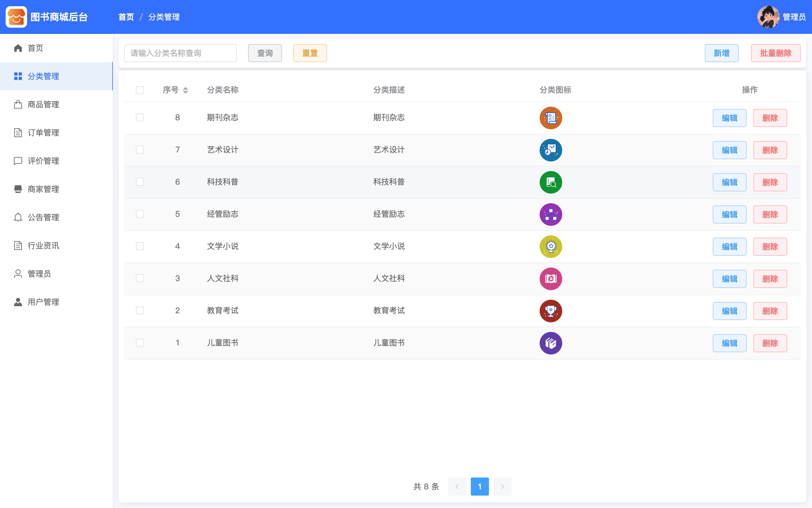Screen dimensions: 812x508
Task: Open the 管理员 sidebar menu item
Action: click(56, 274)
